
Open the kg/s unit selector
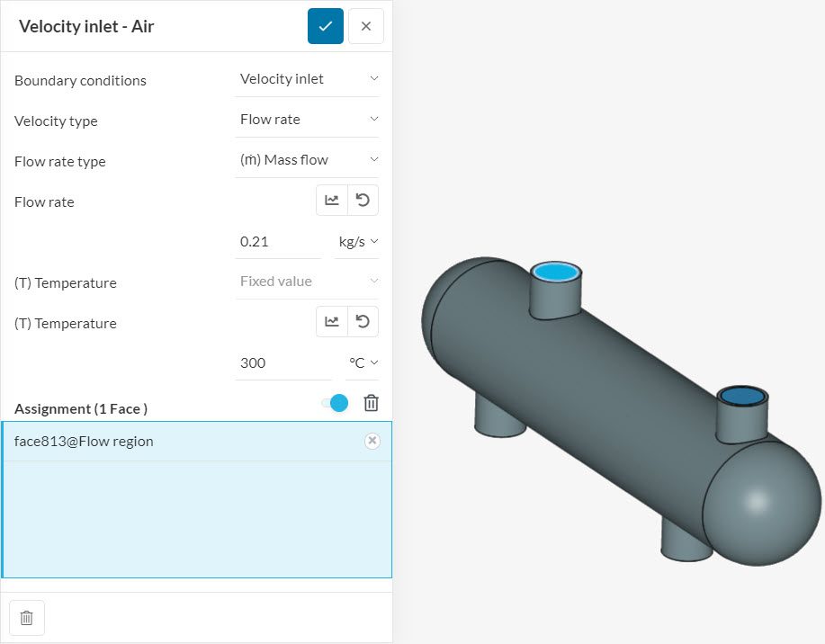[357, 241]
